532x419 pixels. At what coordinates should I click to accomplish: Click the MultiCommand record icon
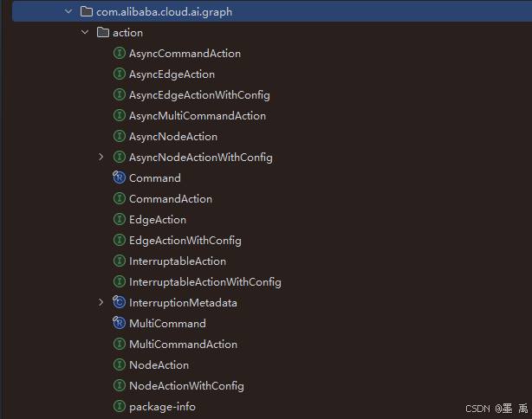[x=119, y=323]
